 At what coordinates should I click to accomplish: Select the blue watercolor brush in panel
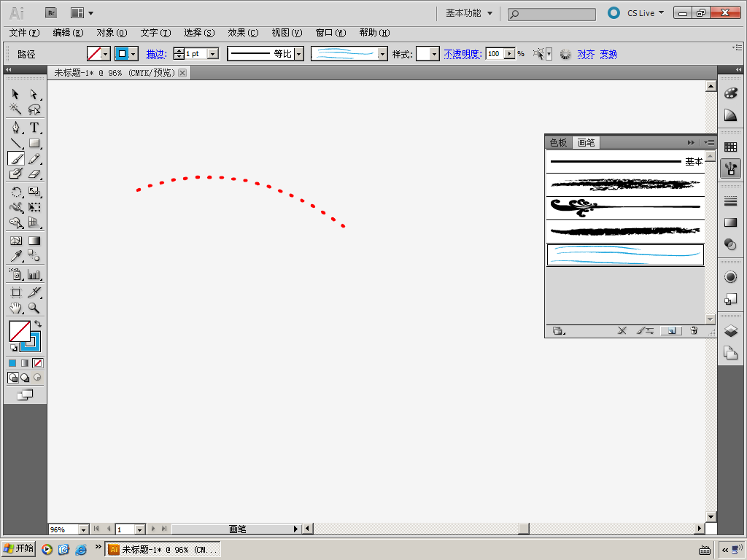coord(625,254)
